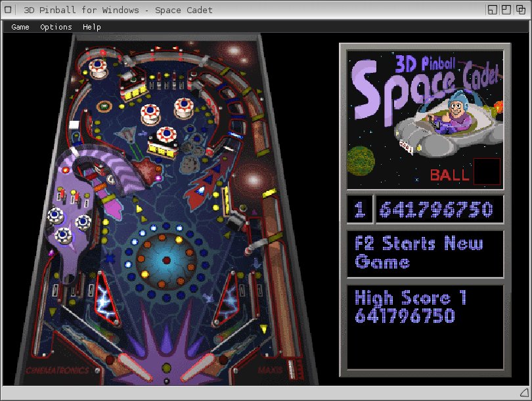Click the BALL counter box
The width and height of the screenshot is (532, 401).
click(487, 171)
